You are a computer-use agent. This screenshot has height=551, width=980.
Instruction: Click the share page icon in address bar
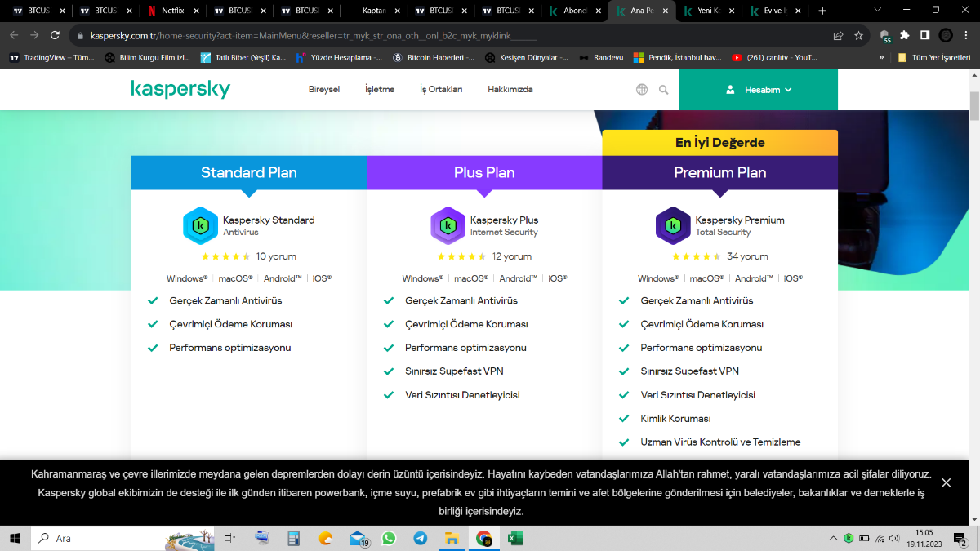(838, 36)
